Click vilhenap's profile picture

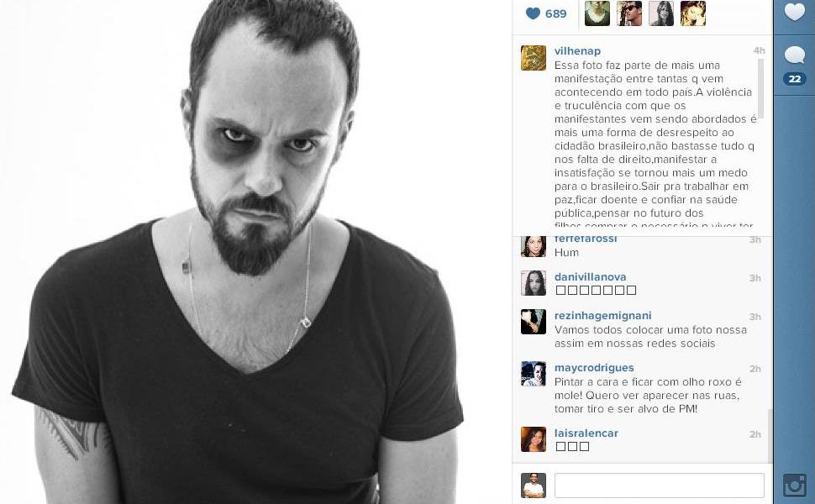[534, 58]
